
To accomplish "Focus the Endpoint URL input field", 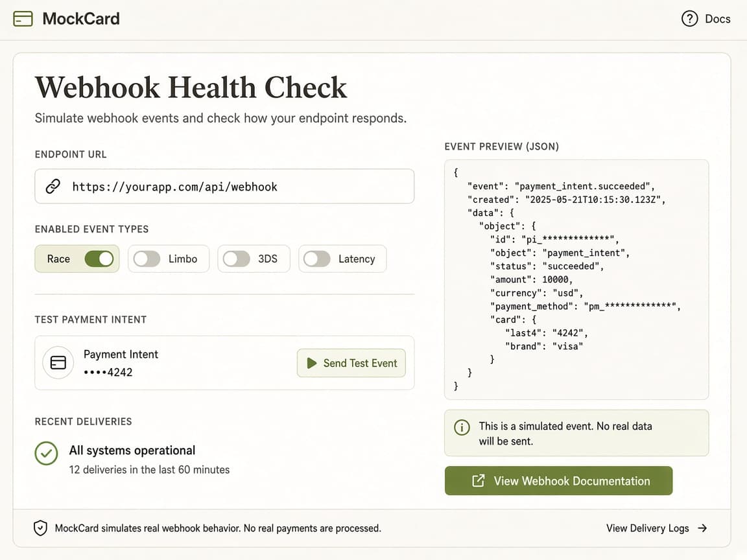I will pos(224,186).
